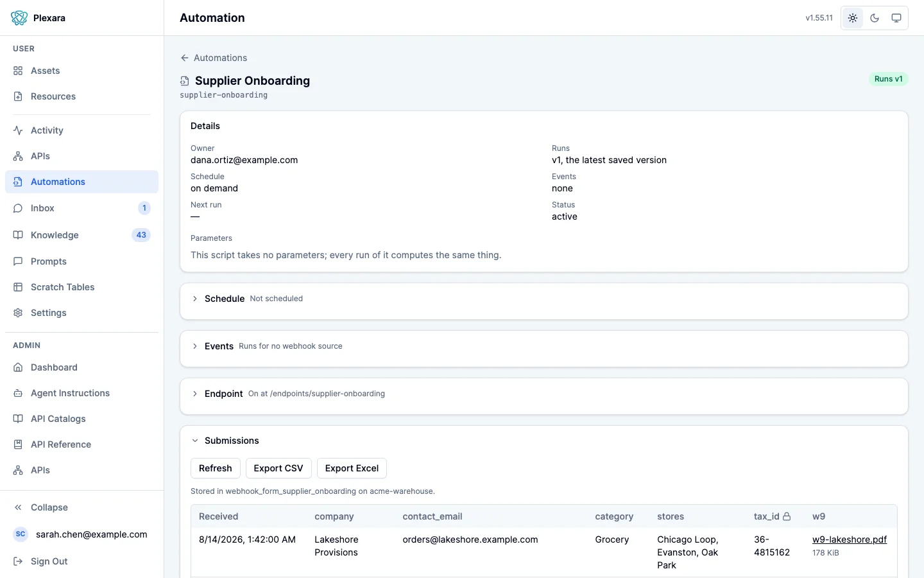The width and height of the screenshot is (924, 578).
Task: Click the Inbox chat bubble icon
Action: click(x=18, y=208)
